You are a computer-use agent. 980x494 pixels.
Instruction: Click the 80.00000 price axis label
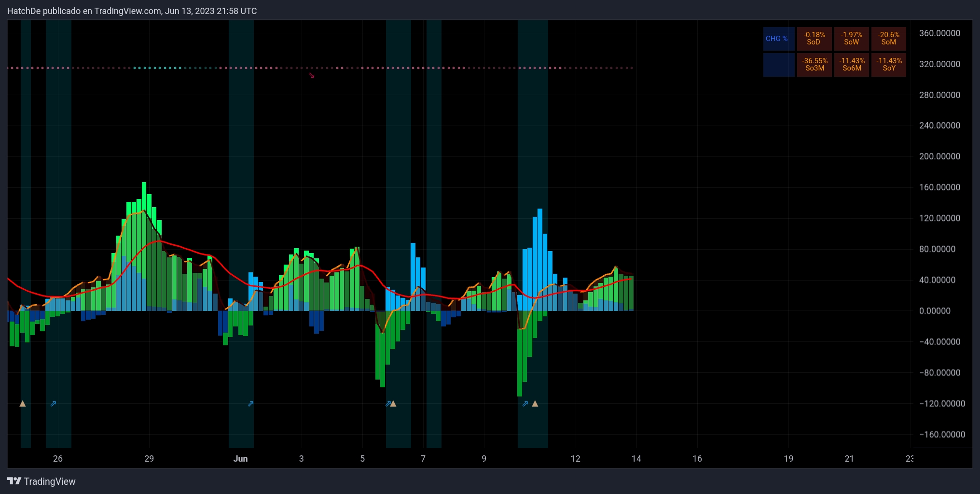pos(937,249)
